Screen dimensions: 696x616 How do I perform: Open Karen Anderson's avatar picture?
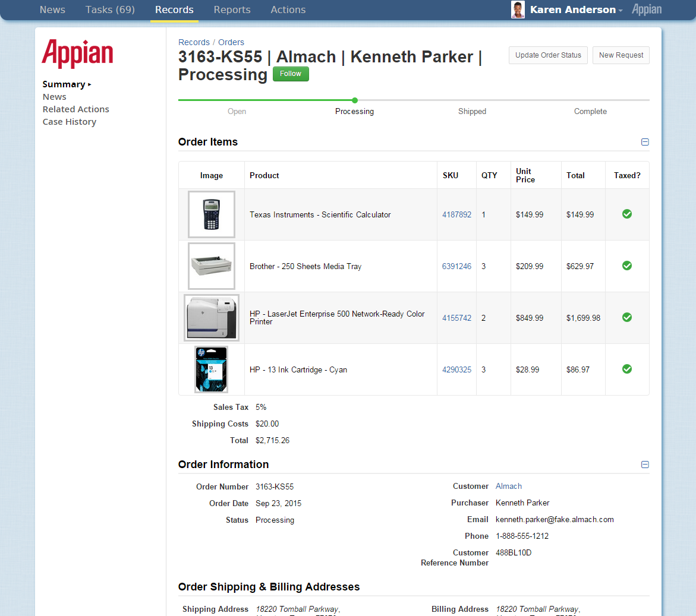[x=518, y=10]
